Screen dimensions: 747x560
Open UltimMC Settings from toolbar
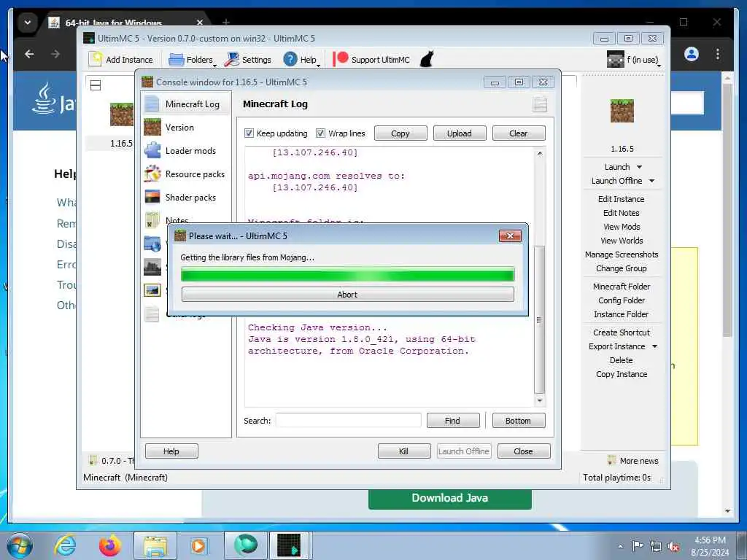(x=248, y=60)
